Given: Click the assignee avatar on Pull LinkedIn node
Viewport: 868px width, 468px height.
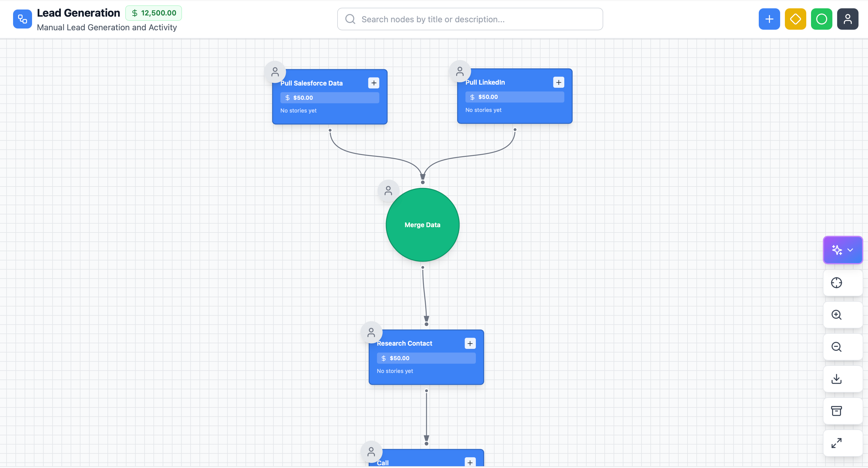Looking at the screenshot, I should point(460,71).
